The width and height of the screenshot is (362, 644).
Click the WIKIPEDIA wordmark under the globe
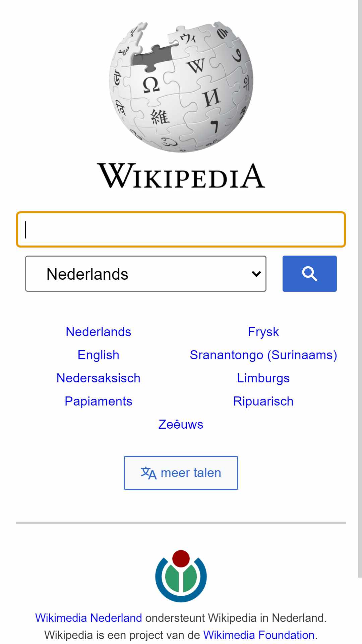pos(181,176)
